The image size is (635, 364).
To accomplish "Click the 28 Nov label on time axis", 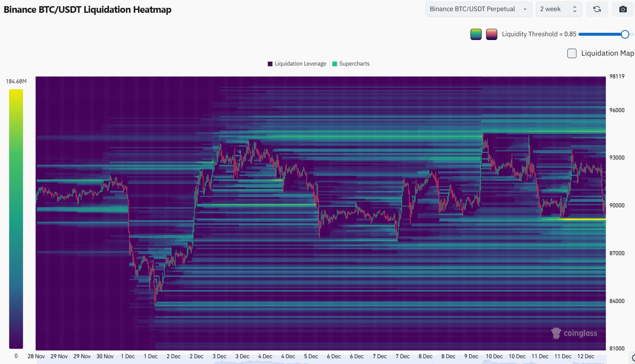I will (36, 356).
